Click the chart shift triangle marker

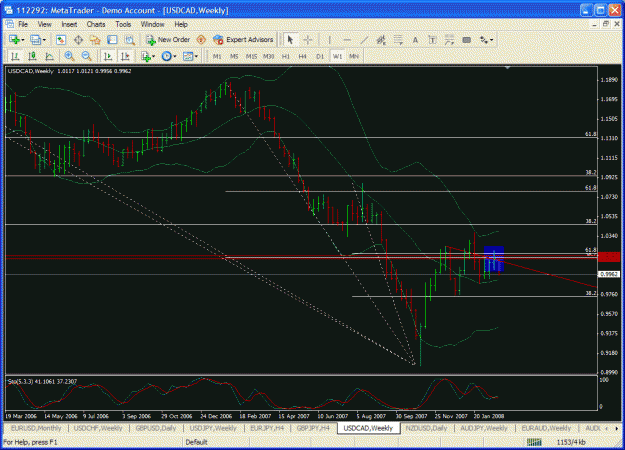tap(507, 68)
